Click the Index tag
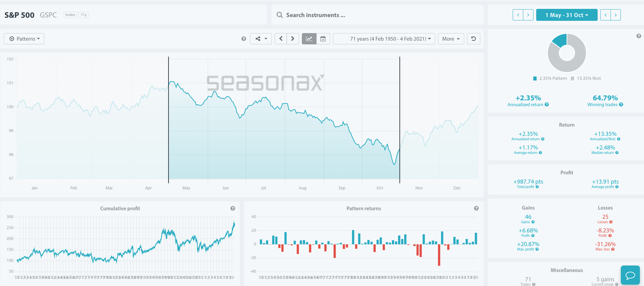 [70, 15]
